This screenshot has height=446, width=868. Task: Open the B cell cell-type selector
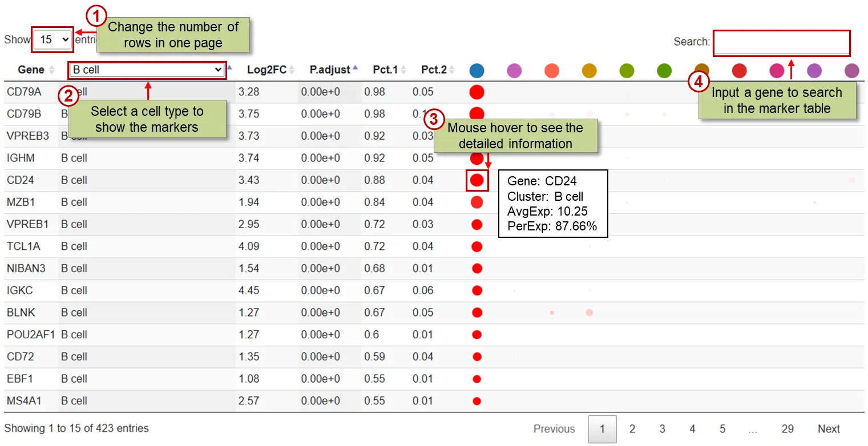tap(147, 70)
